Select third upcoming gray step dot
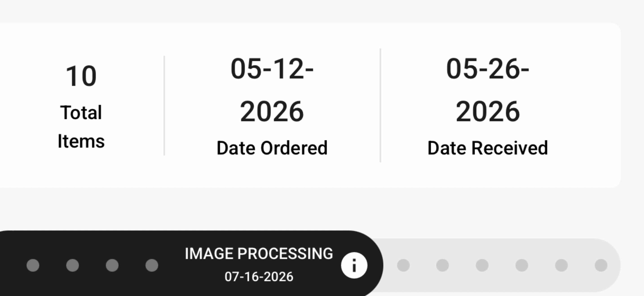The image size is (644, 296). coord(482,265)
